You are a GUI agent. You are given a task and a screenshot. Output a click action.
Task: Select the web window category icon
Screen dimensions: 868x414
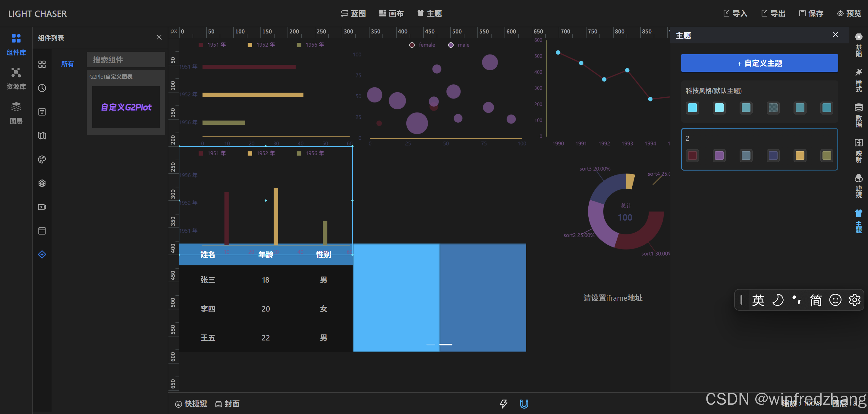click(x=42, y=231)
